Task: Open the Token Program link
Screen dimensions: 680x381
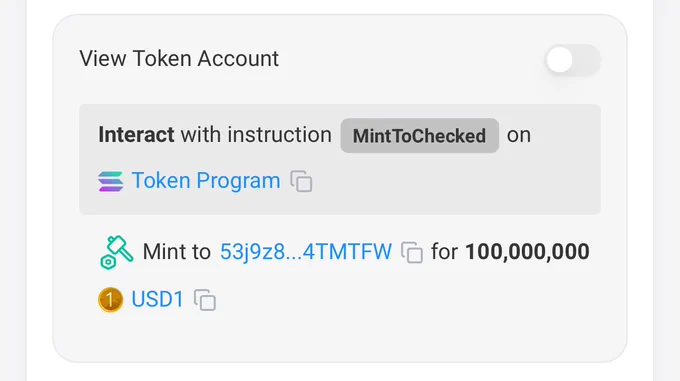Action: tap(206, 180)
